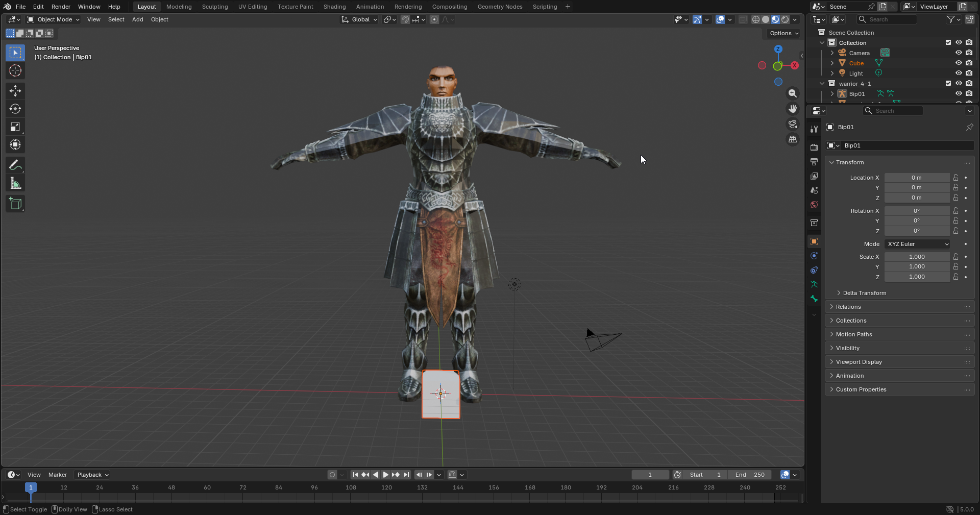Hide the Camera in viewport via eye icon
Viewport: 980px width, 515px height.
[959, 53]
